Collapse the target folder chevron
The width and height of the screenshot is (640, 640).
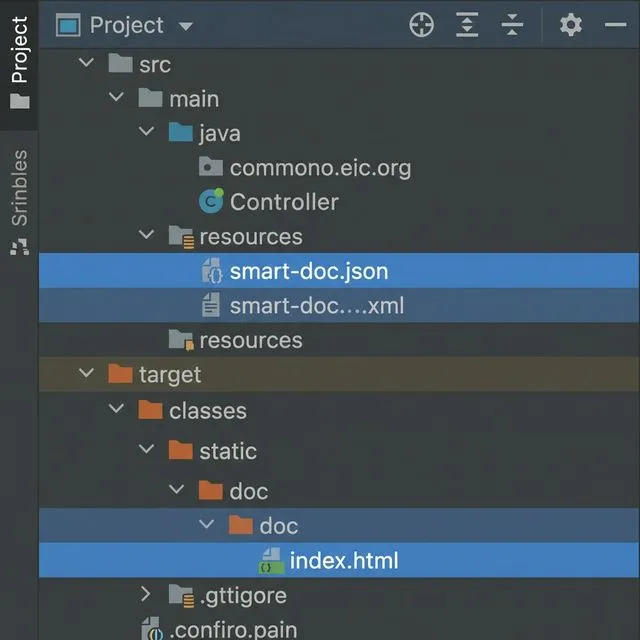tap(87, 374)
